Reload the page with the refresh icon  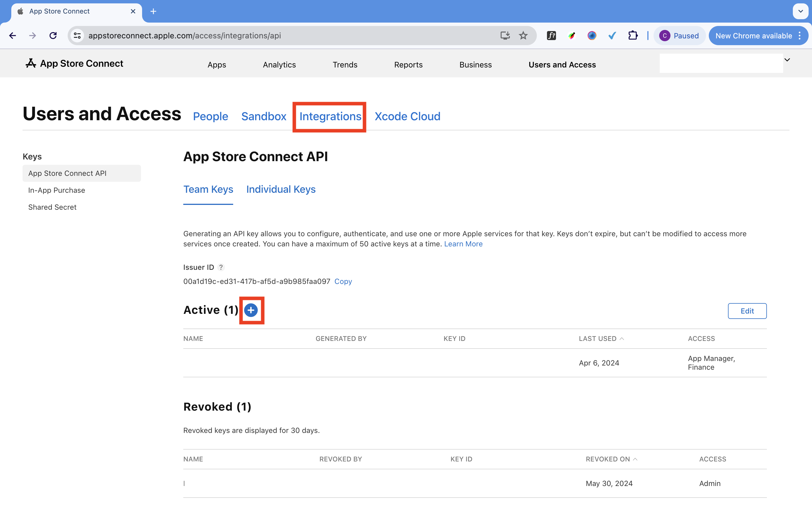(x=53, y=36)
